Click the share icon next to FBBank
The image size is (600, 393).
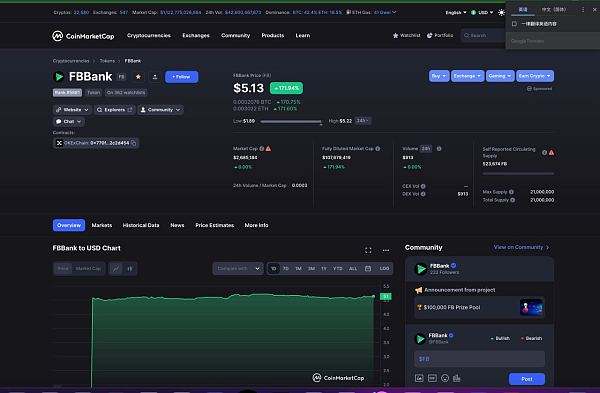coord(155,77)
